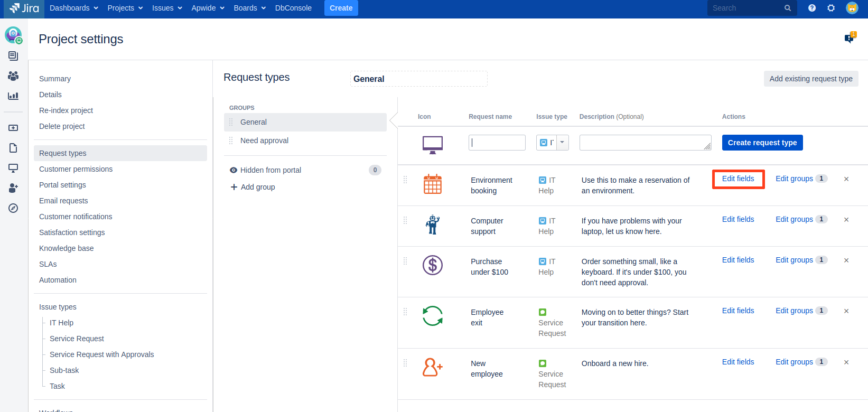The width and height of the screenshot is (868, 412).
Task: Expand the Issue type dropdown
Action: click(562, 143)
